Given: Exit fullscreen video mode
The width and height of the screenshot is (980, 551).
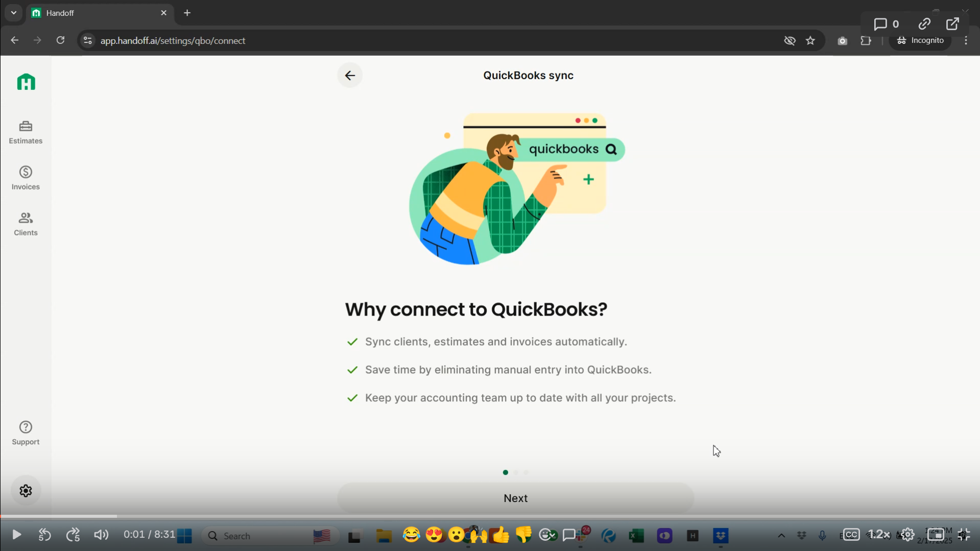Looking at the screenshot, I should [964, 535].
